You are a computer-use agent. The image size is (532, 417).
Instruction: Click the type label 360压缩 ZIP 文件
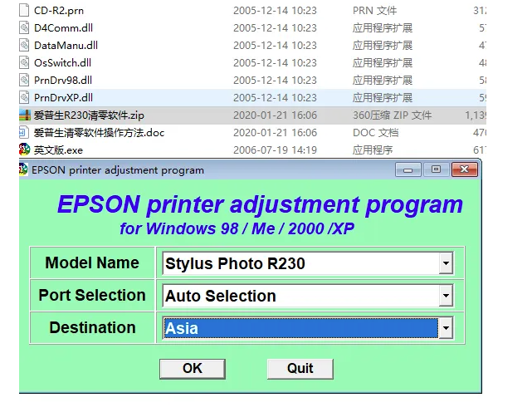click(x=393, y=115)
